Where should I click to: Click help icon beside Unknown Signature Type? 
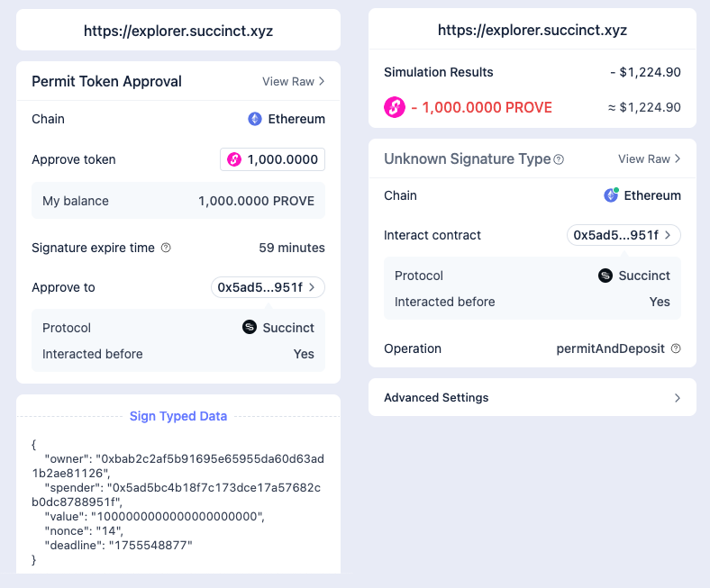coord(559,159)
